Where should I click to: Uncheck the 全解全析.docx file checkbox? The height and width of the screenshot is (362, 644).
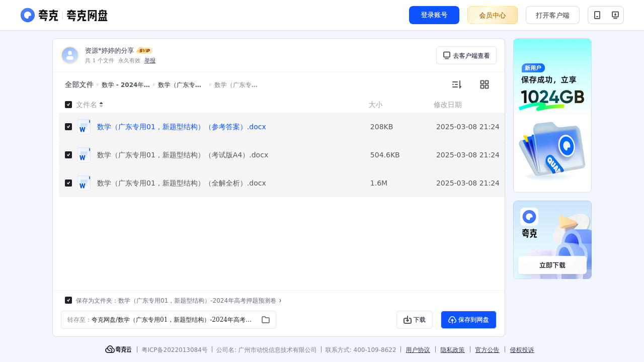tap(68, 183)
